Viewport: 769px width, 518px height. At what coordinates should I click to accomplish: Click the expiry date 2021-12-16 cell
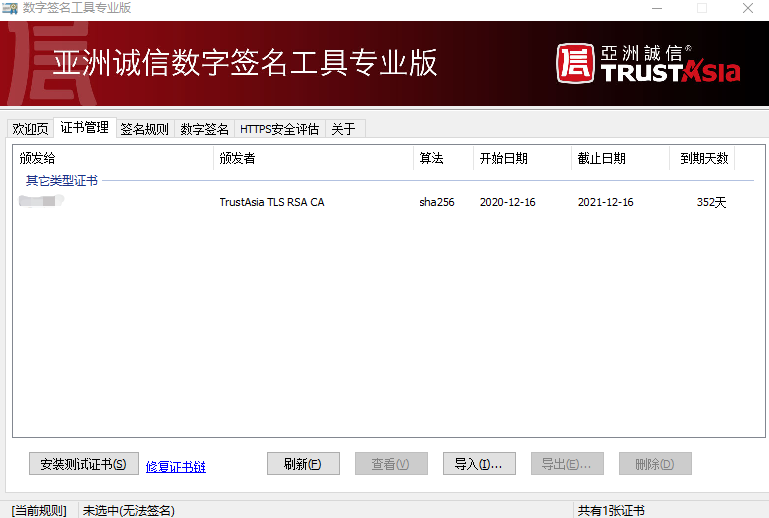coord(606,202)
